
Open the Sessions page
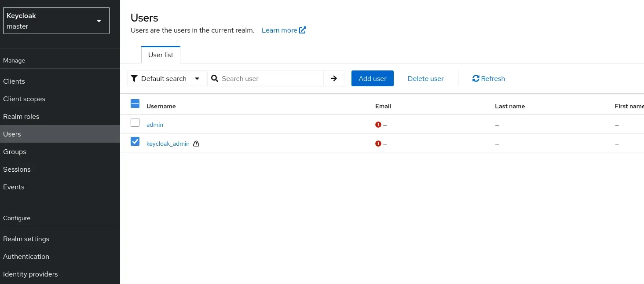click(60, 169)
